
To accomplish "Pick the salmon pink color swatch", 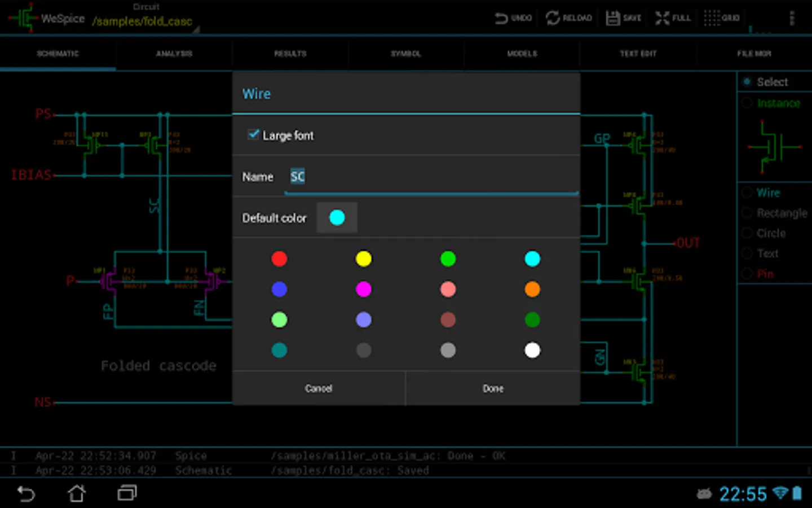I will [448, 289].
